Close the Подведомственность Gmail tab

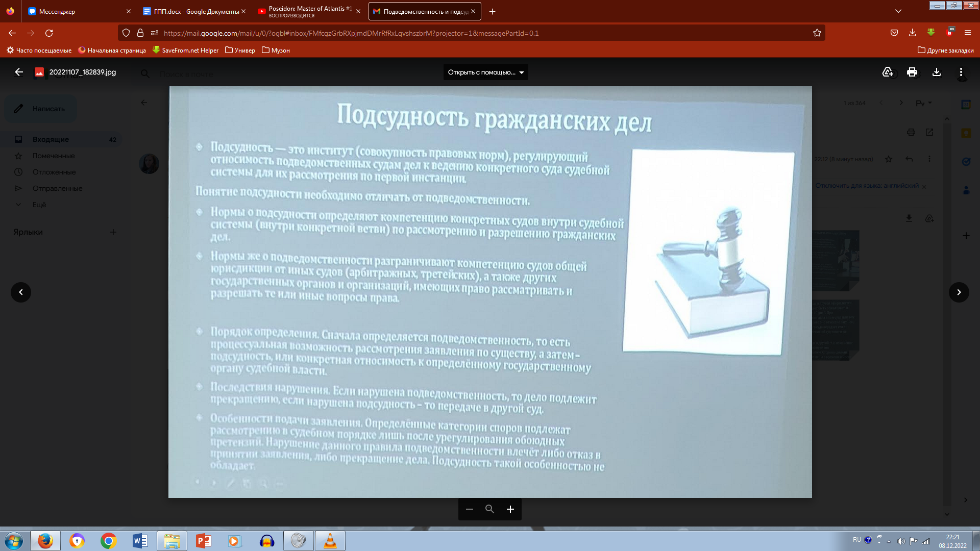point(473,11)
